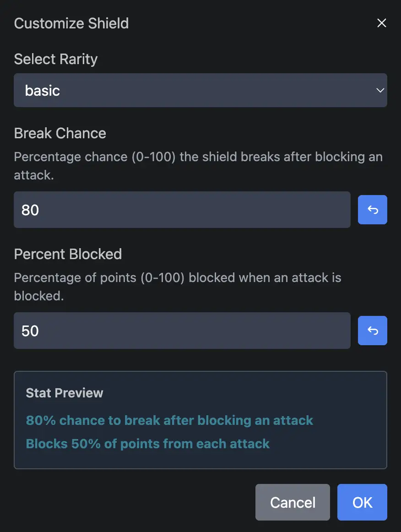Cancel the shield customization
This screenshot has height=532, width=401.
click(x=293, y=502)
